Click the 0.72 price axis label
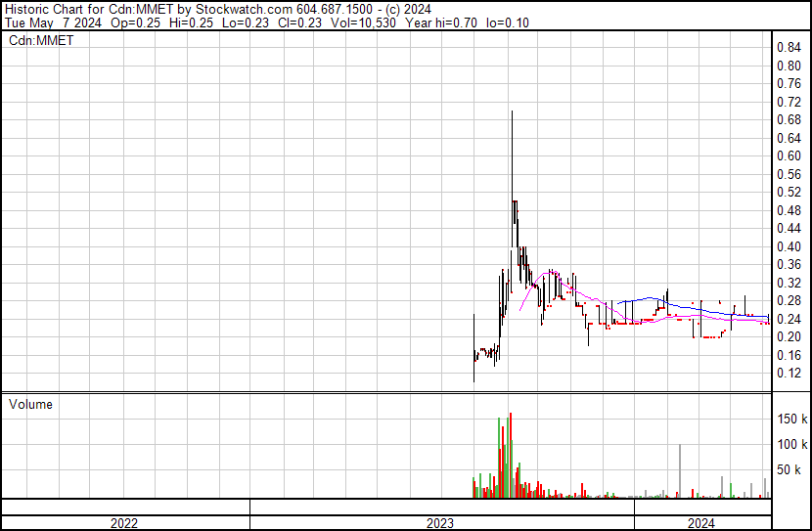The image size is (812, 531). (x=789, y=102)
